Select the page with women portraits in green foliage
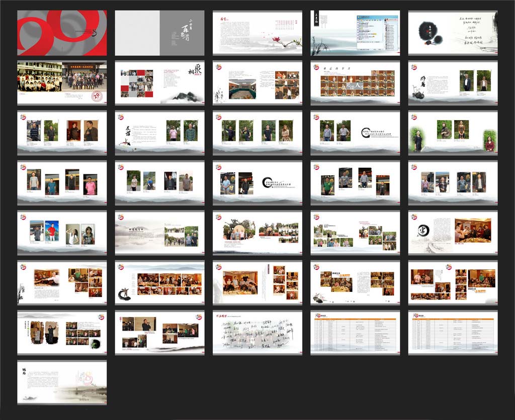Image resolution: width=515 pixels, height=420 pixels. click(453, 133)
